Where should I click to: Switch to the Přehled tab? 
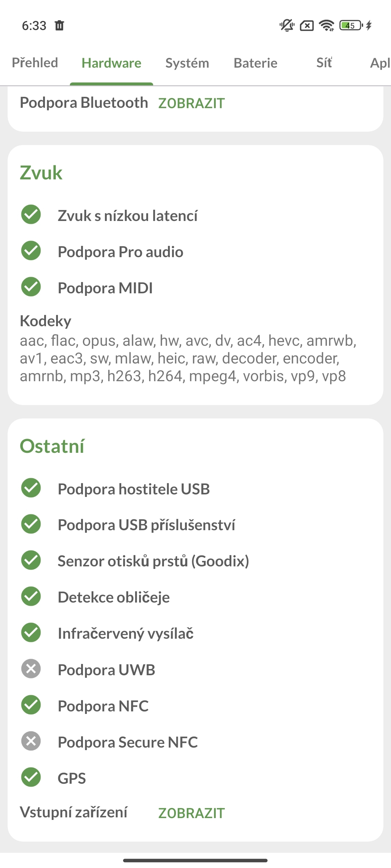[x=35, y=63]
